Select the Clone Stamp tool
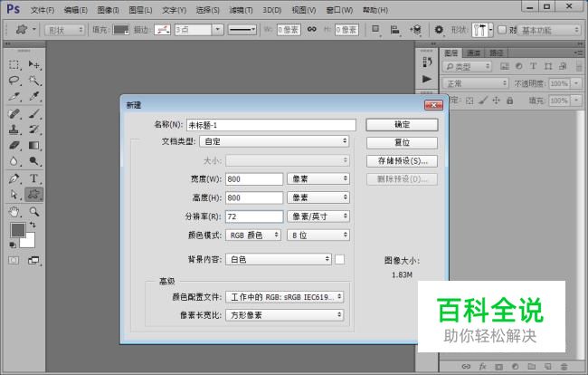Image resolution: width=588 pixels, height=375 pixels. tap(14, 130)
